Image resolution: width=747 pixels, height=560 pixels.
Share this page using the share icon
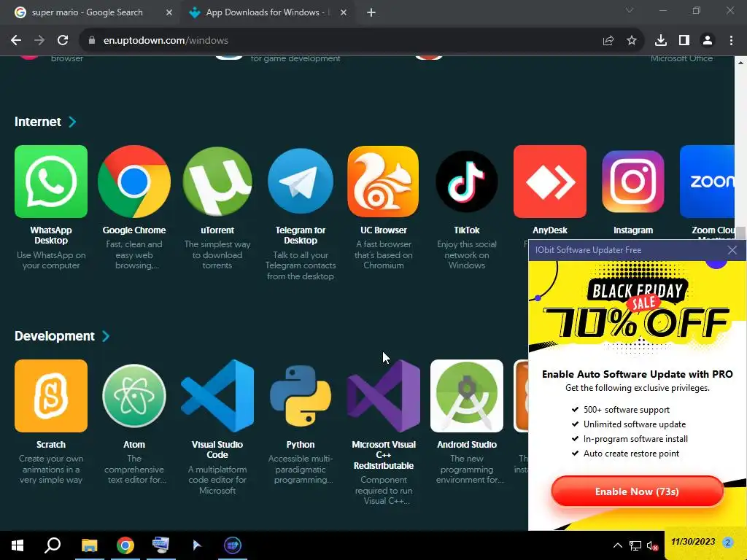pos(608,41)
